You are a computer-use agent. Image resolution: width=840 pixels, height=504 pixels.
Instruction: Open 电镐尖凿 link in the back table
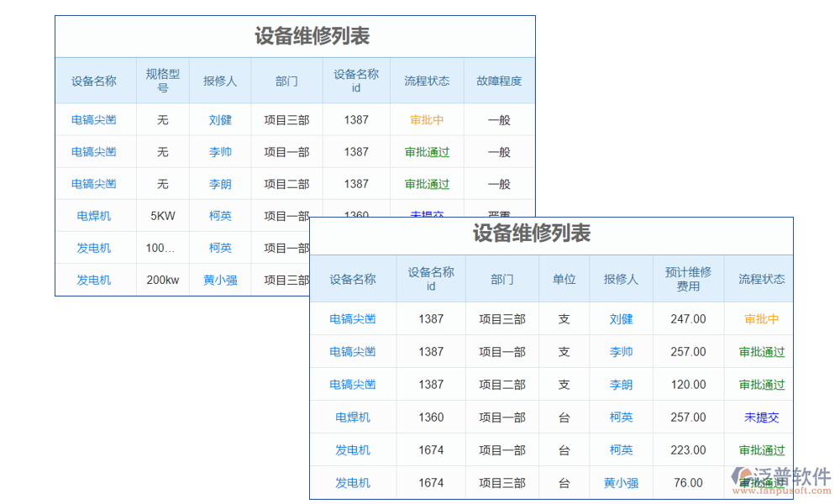(93, 119)
